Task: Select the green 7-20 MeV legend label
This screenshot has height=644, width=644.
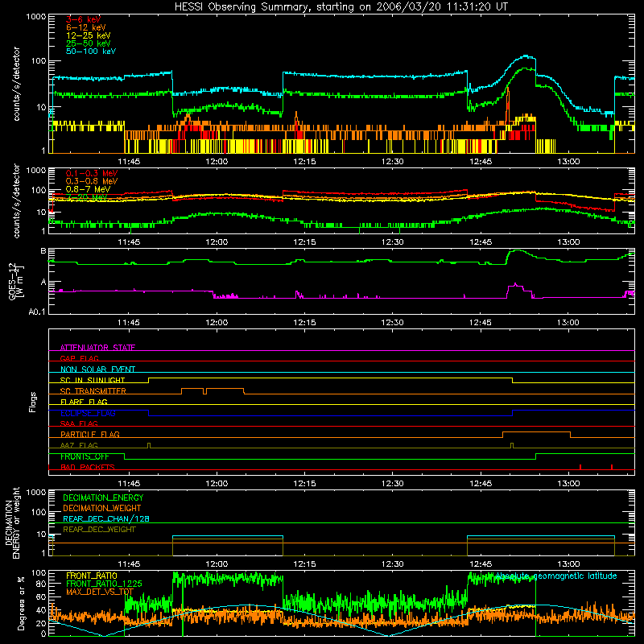Action: [86, 197]
